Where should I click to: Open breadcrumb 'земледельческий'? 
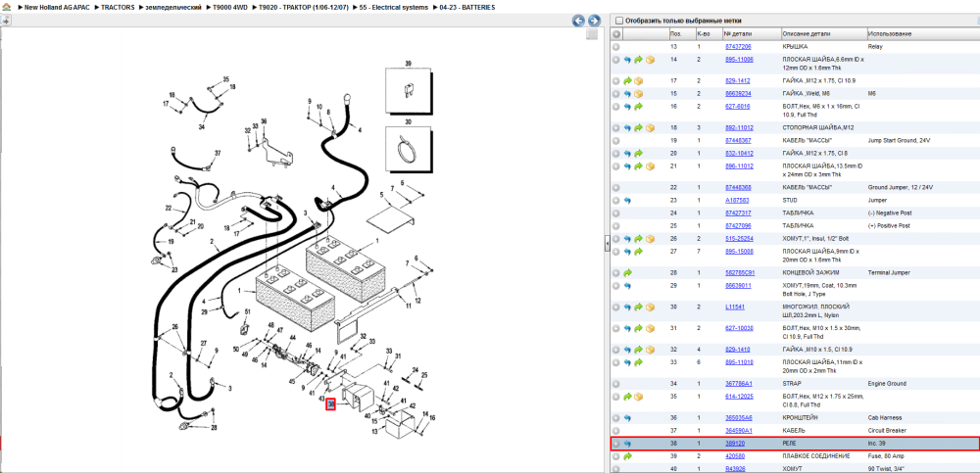[173, 7]
